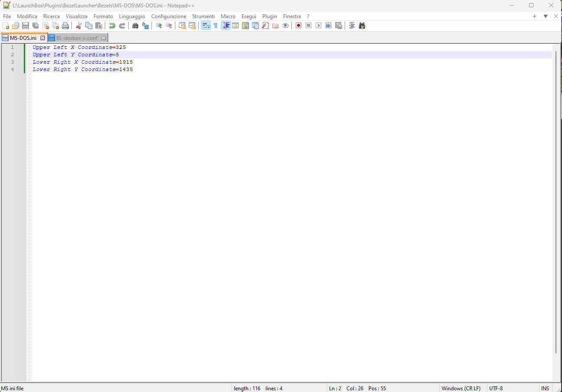Toggle Show All Characters pilcrow icon

(x=216, y=26)
